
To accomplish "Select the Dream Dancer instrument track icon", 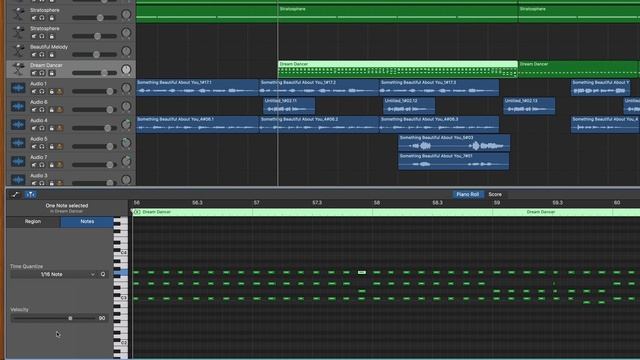I will click(18, 69).
